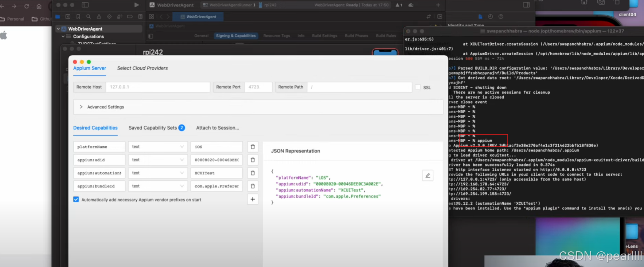The width and height of the screenshot is (644, 267).
Task: Open Xcode source control navigator
Action: pyautogui.click(x=68, y=17)
